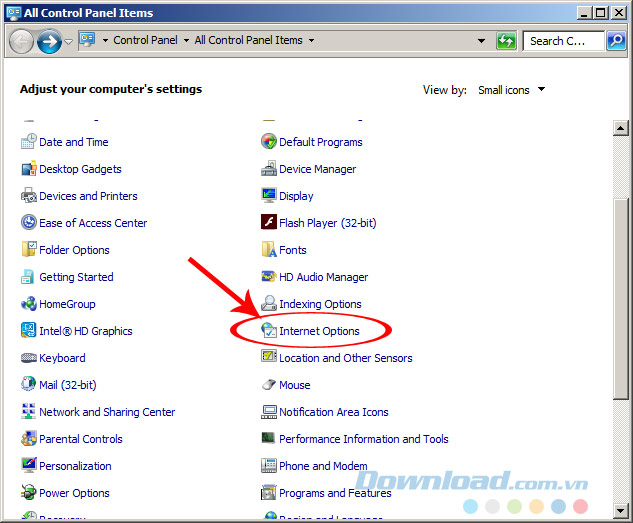This screenshot has width=633, height=523.
Task: Refresh the Control Panel view
Action: [506, 41]
